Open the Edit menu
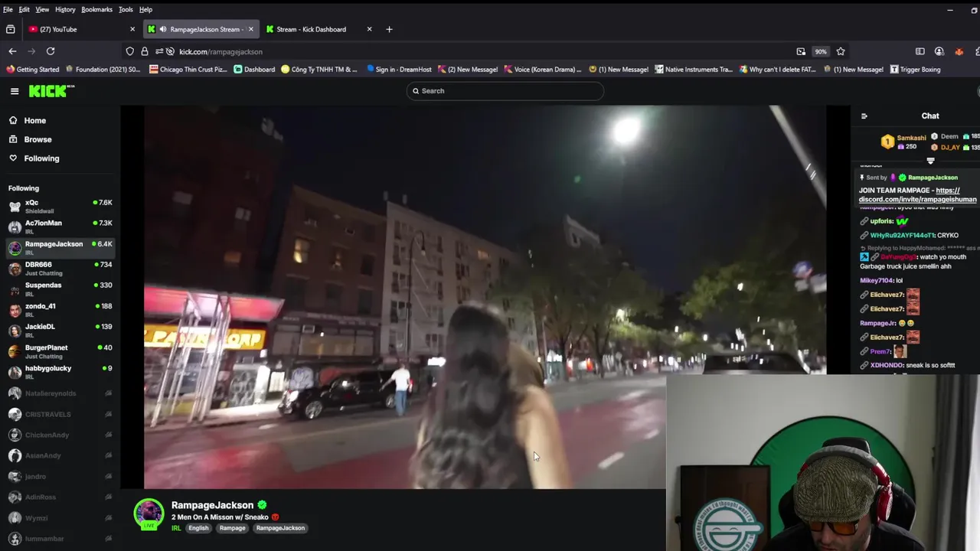The height and width of the screenshot is (551, 980). [x=24, y=9]
